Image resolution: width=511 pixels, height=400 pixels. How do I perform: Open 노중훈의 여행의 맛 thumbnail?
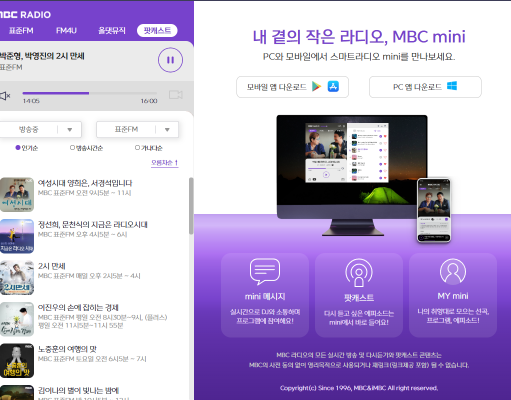[x=17, y=361]
